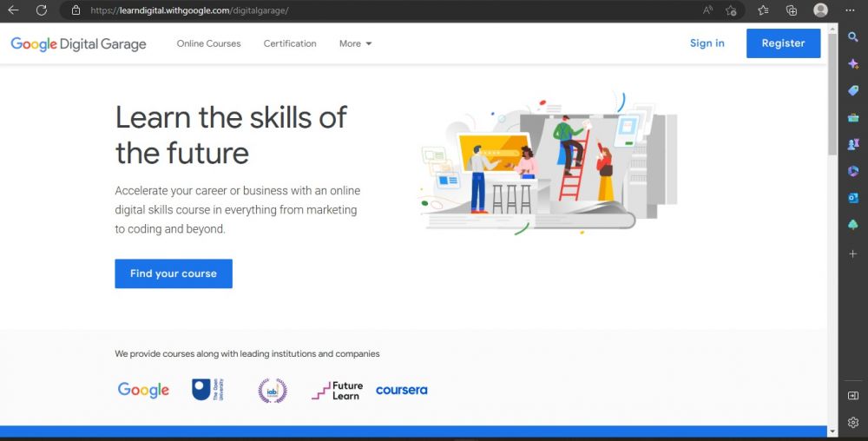Open the Favorites list icon

click(763, 10)
